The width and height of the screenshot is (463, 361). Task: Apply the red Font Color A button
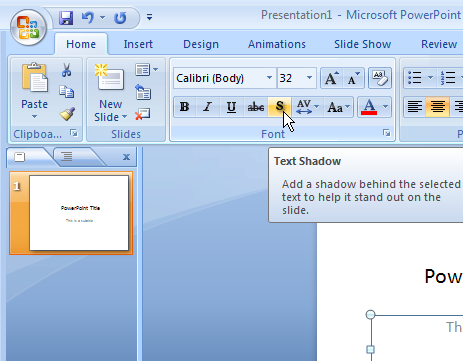(369, 107)
